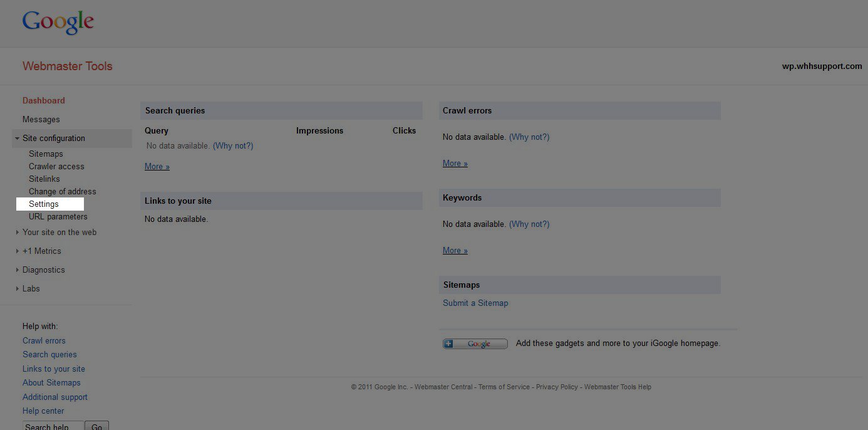Click More link under Search queries
This screenshot has height=430, width=868.
click(x=157, y=166)
